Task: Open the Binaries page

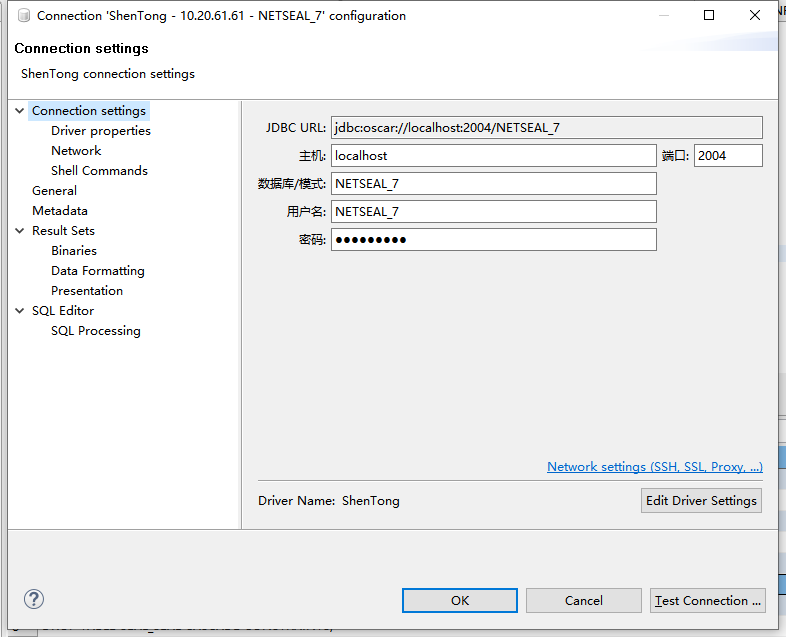Action: 74,251
